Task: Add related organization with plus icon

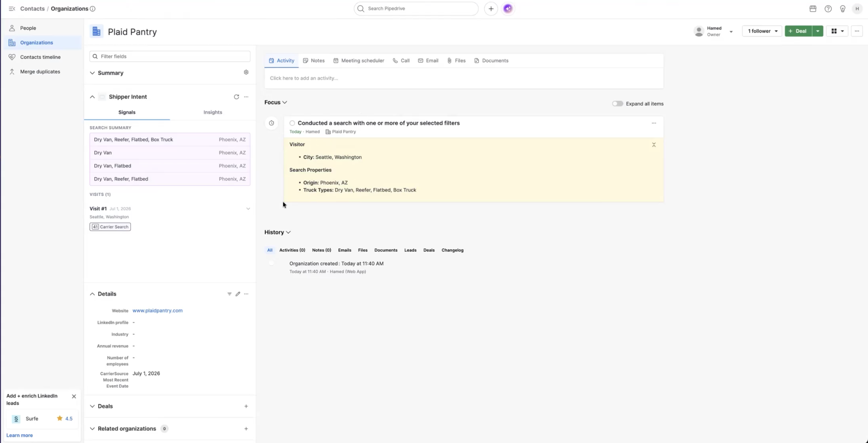Action: (x=246, y=429)
